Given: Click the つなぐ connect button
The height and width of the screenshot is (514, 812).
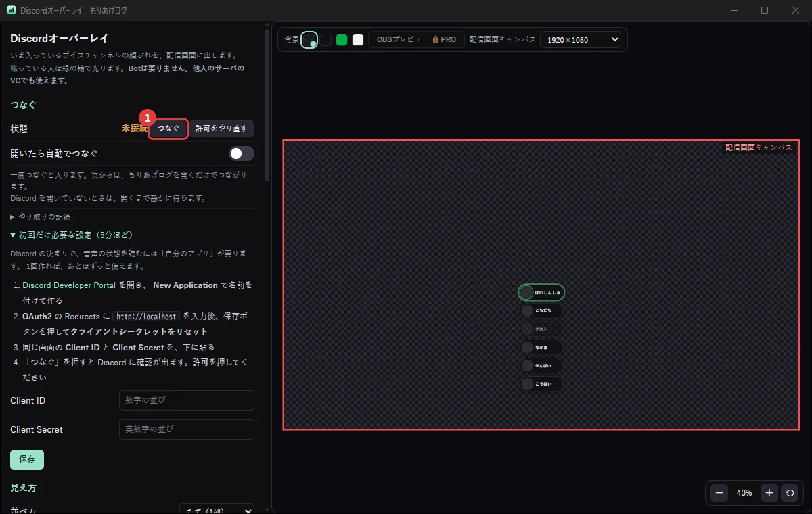Looking at the screenshot, I should pos(168,128).
